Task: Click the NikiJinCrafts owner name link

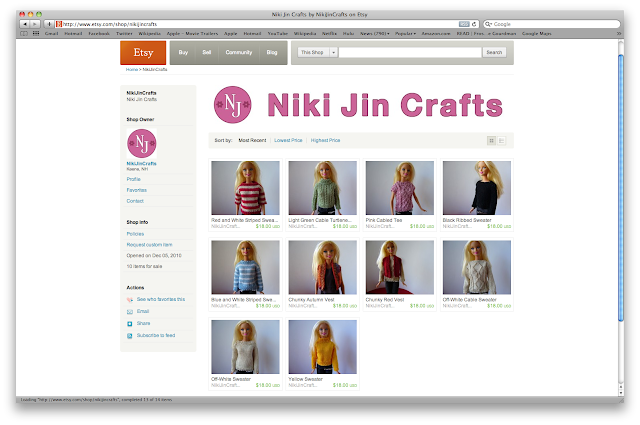Action: (x=141, y=164)
